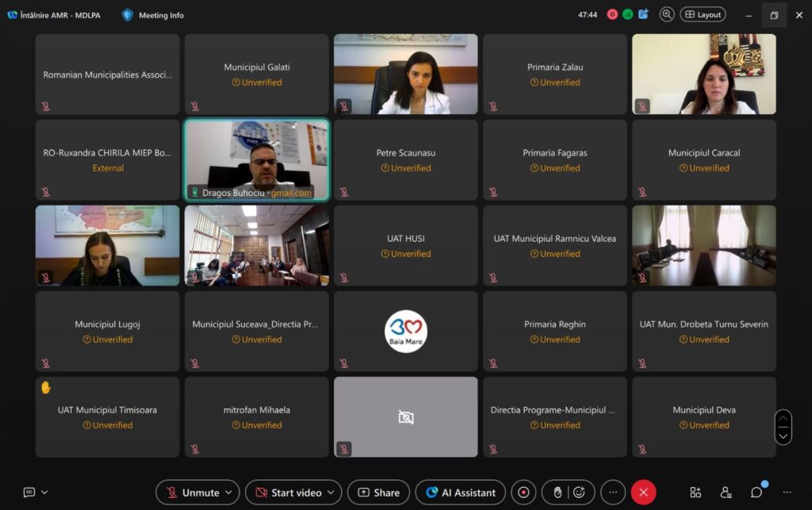This screenshot has width=812, height=510.
Task: Open the Layout menu
Action: point(703,14)
